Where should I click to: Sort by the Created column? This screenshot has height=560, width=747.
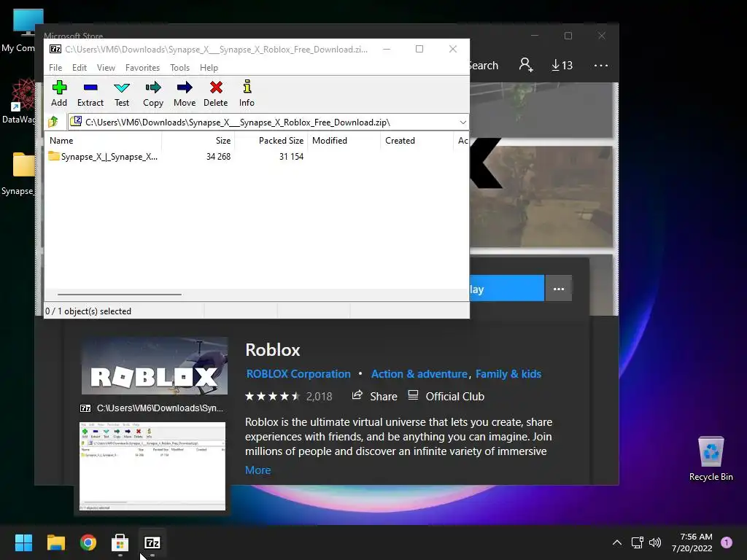(x=417, y=141)
